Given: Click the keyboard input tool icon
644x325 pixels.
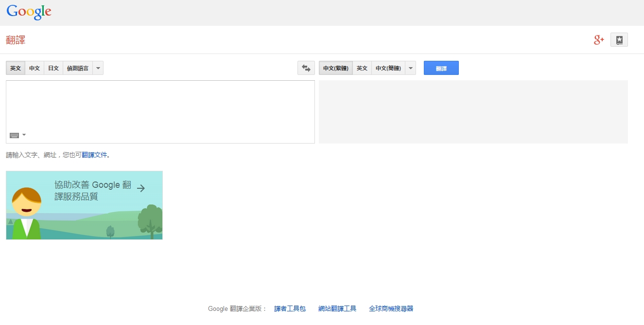Looking at the screenshot, I should click(14, 135).
